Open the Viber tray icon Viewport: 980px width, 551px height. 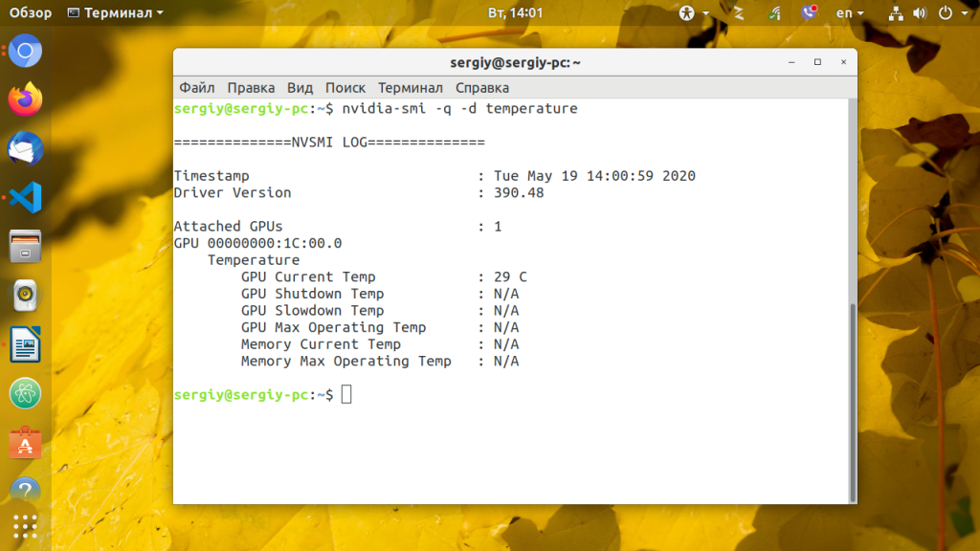pyautogui.click(x=809, y=12)
